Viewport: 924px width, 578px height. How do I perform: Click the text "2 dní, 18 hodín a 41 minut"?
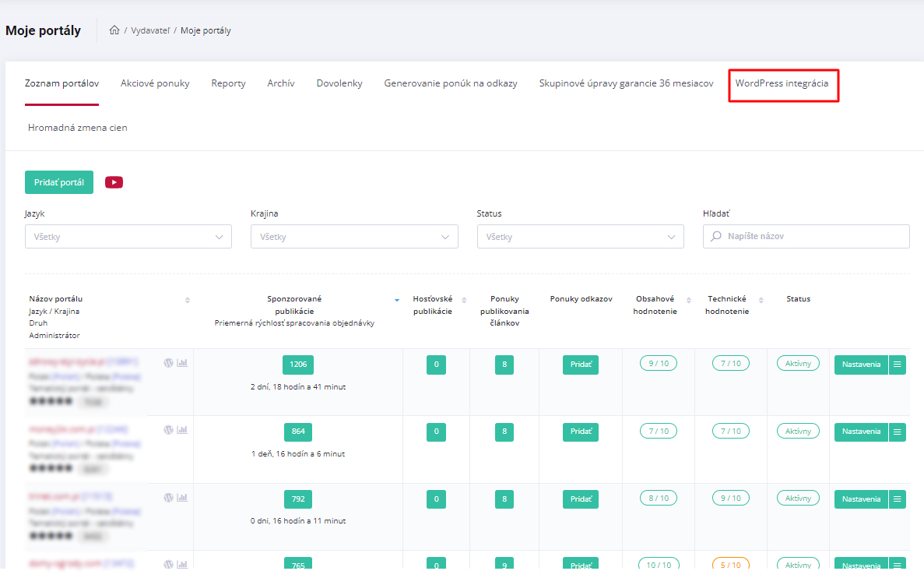tap(298, 387)
